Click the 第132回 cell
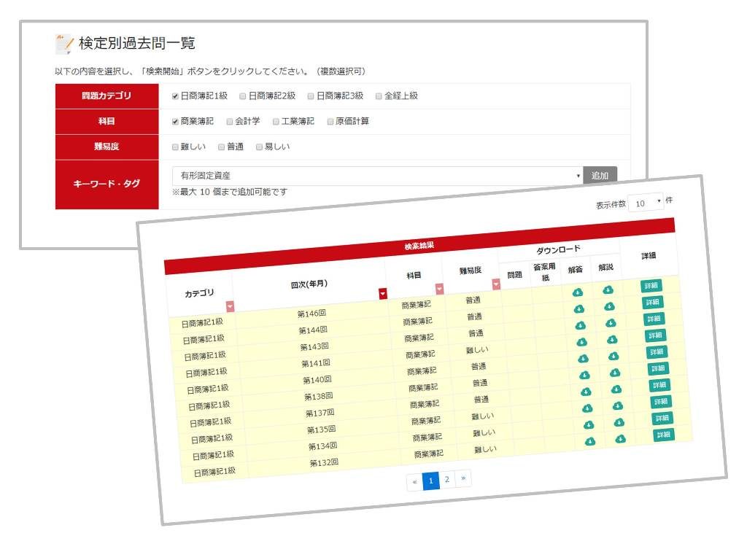The width and height of the screenshot is (747, 560). (x=324, y=462)
